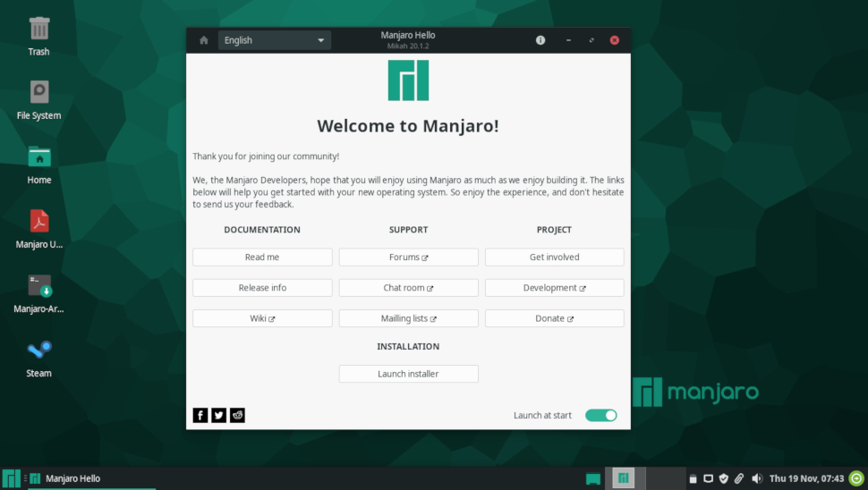This screenshot has height=490, width=868.
Task: Close the Manjaro Hello window
Action: 615,40
